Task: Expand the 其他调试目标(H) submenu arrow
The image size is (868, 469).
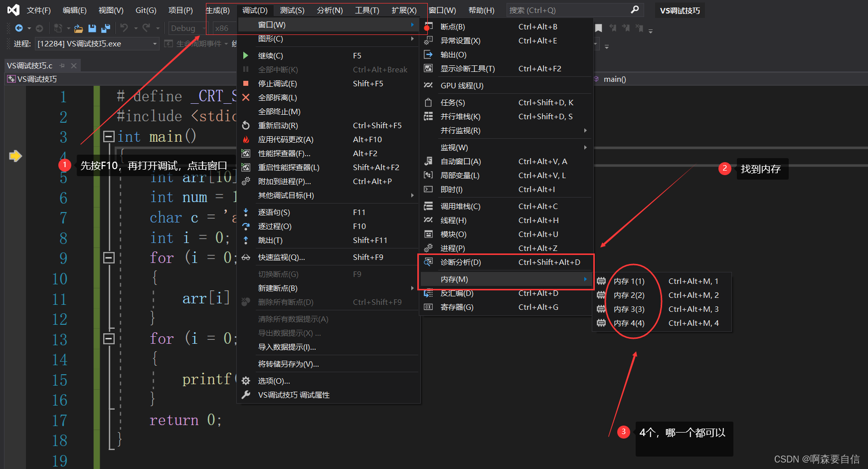Action: pos(412,195)
